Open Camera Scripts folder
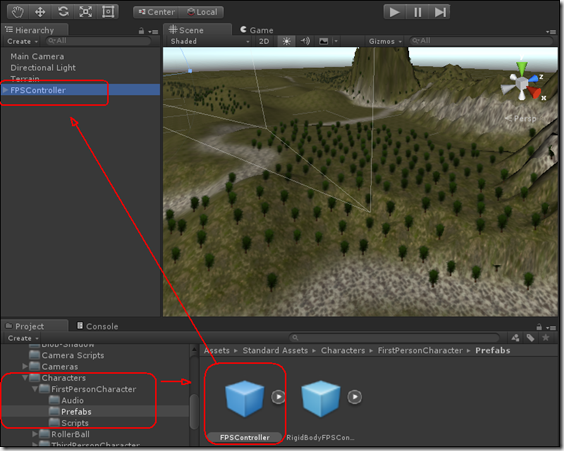This screenshot has width=564, height=451. click(x=72, y=355)
